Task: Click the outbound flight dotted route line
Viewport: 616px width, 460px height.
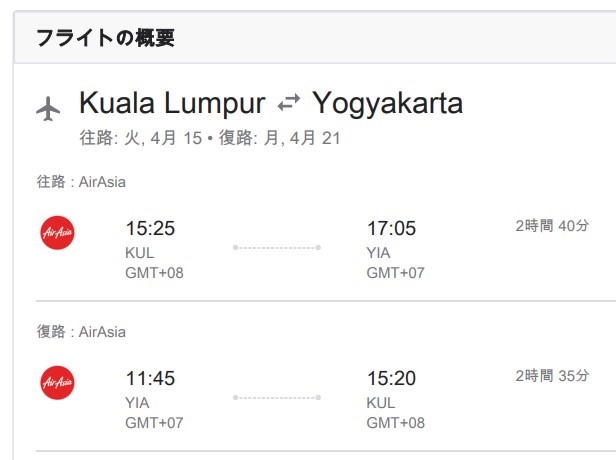Action: 277,247
